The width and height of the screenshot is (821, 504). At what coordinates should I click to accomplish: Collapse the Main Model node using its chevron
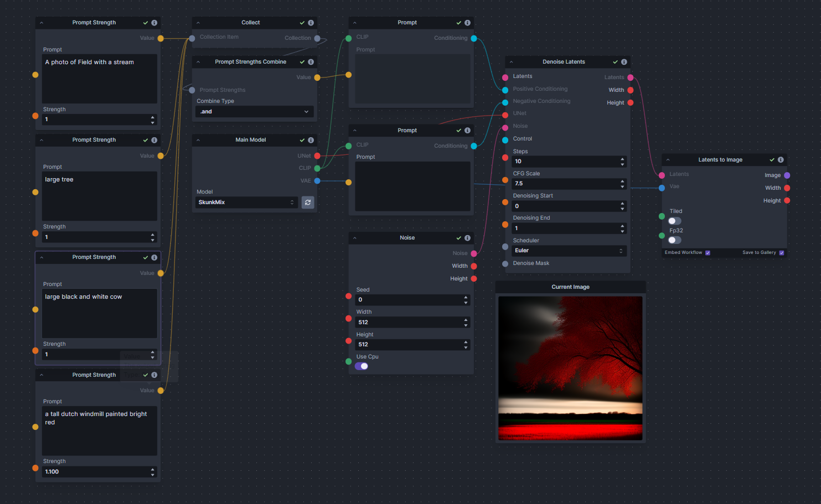198,140
